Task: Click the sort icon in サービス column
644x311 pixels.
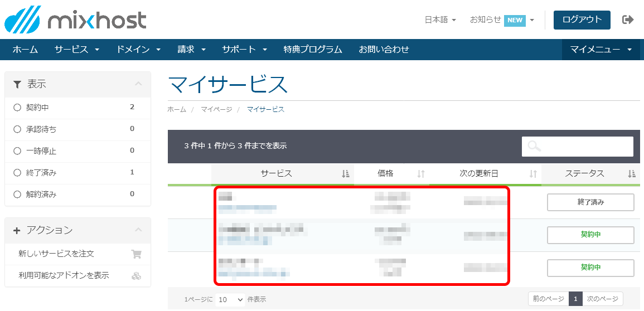Action: pos(345,174)
